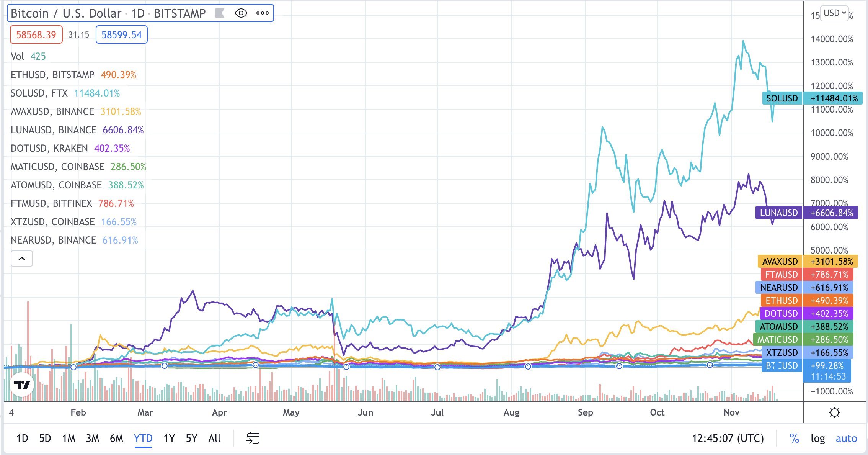Open the UTC timezone selector
Image resolution: width=868 pixels, height=455 pixels.
point(728,438)
